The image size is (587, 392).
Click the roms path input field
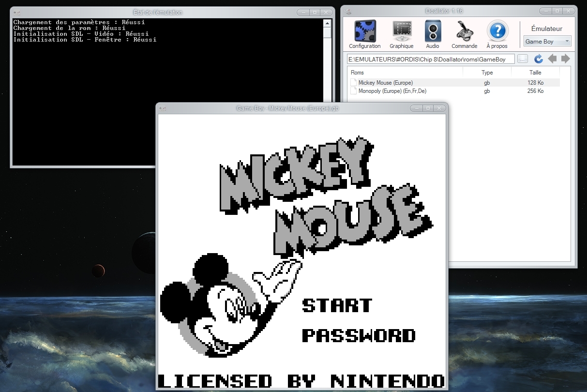coord(431,59)
